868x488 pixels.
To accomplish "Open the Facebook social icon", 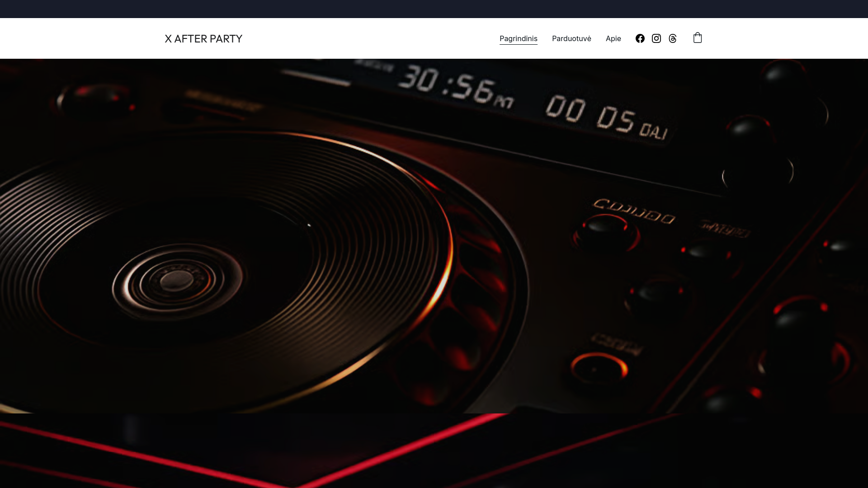I will tap(640, 38).
